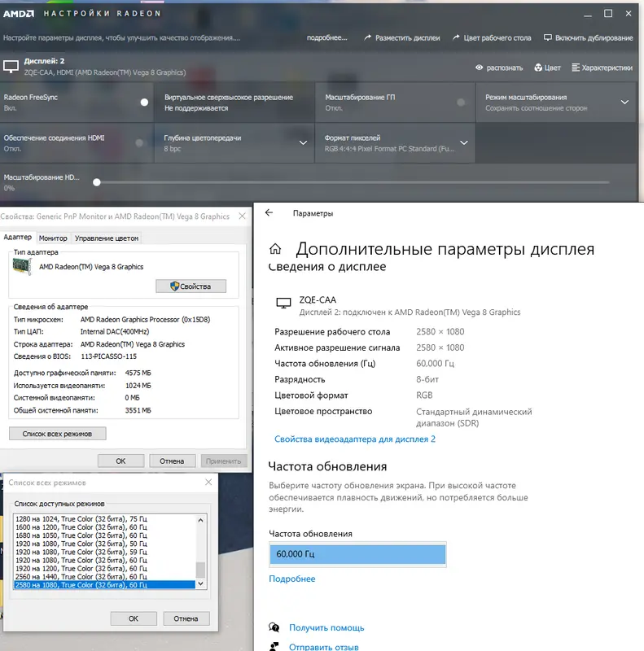Screen dimensions: 644x651
Task: Click the 113-PICASSO-115 BIOS value
Action: click(108, 356)
